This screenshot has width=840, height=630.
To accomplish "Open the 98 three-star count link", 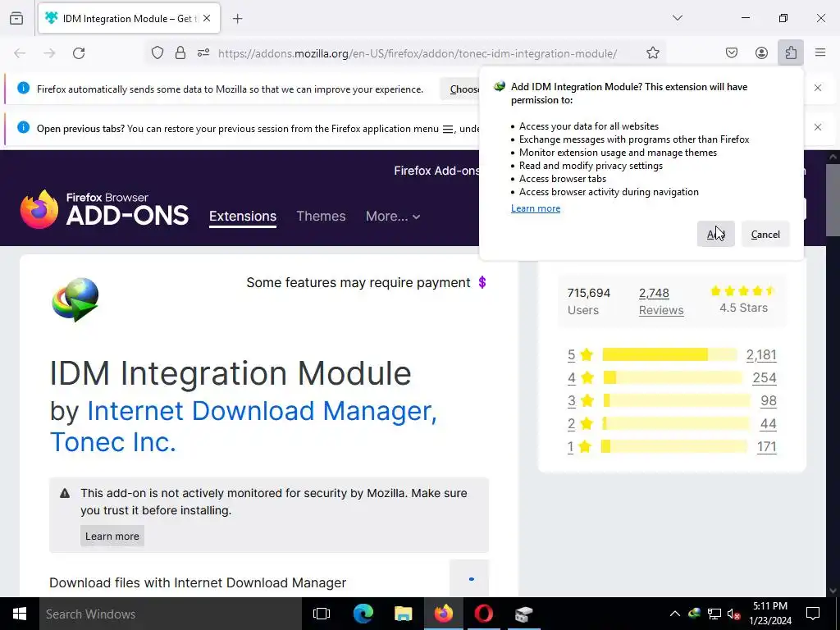I will click(769, 400).
